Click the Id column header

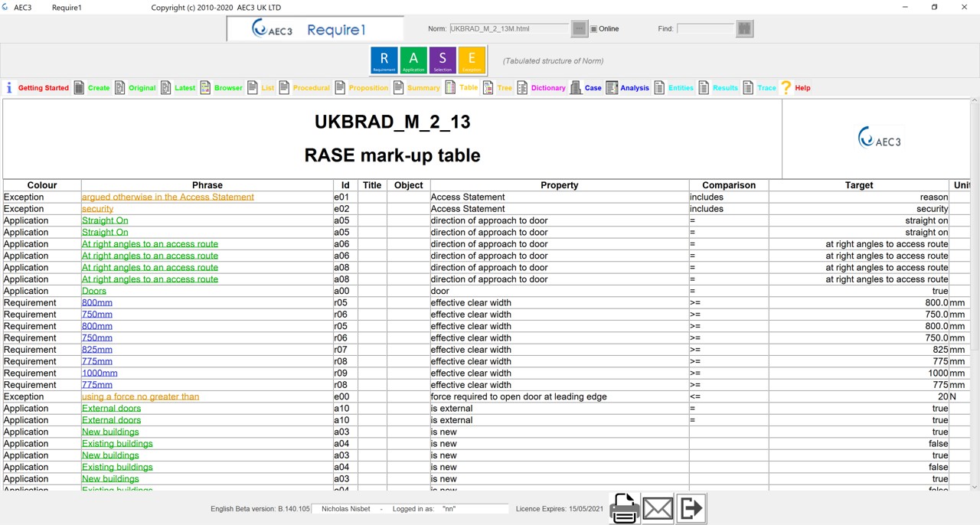345,185
